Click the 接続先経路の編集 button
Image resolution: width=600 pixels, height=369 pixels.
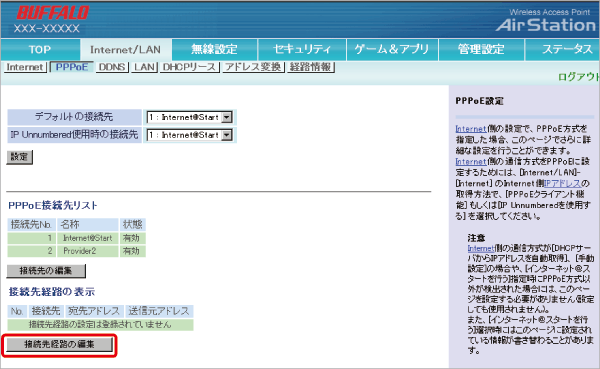pos(59,344)
